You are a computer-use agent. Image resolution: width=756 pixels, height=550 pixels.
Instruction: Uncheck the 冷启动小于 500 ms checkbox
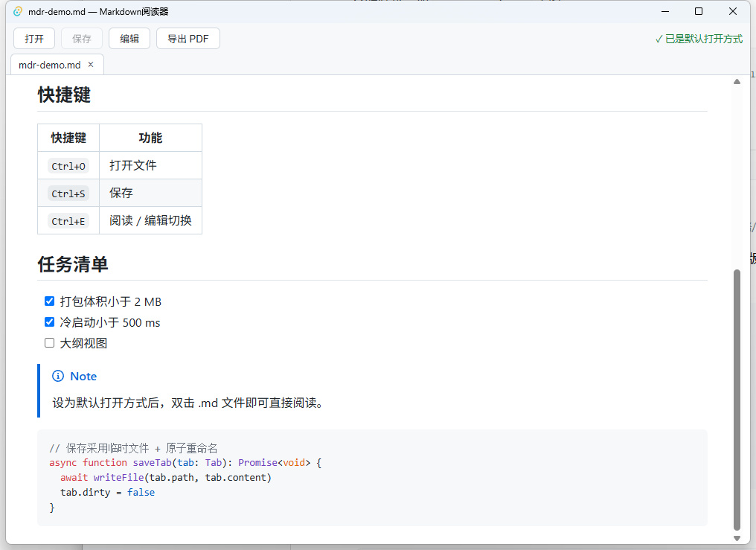click(49, 322)
